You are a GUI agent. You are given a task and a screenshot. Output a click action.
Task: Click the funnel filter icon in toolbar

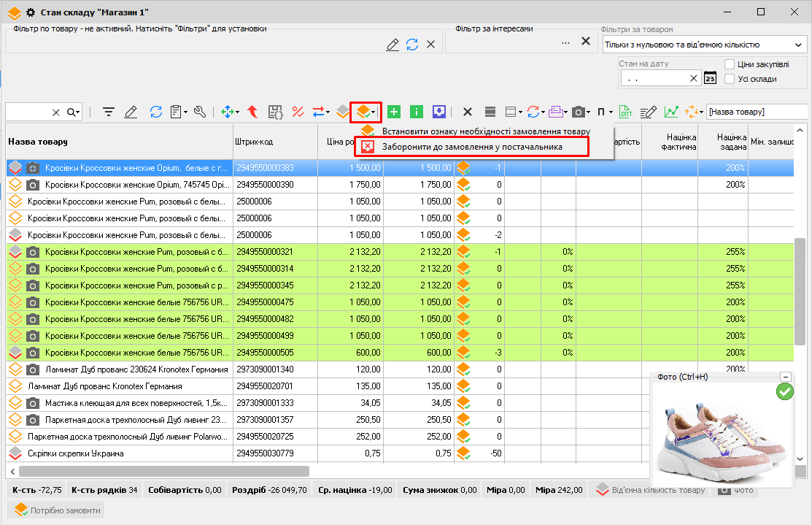click(109, 112)
